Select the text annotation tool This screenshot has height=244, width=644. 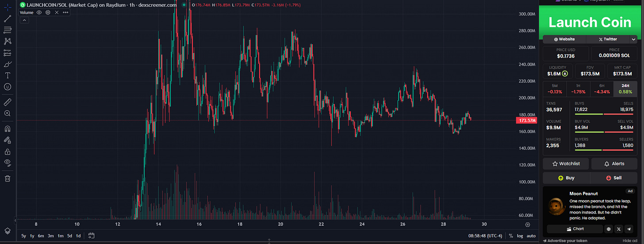point(8,76)
